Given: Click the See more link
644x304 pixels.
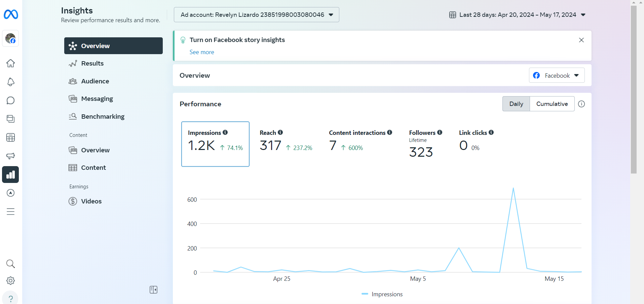Looking at the screenshot, I should (202, 52).
